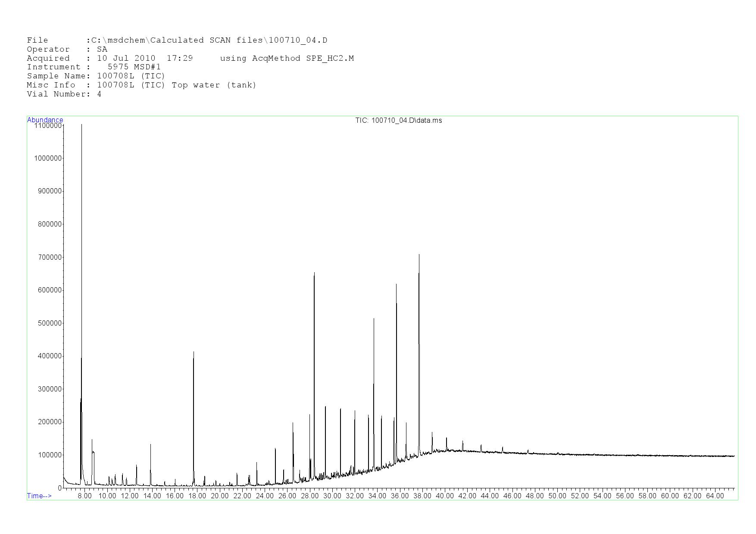
Task: Click the chart title TIC: 100710_04.D\data.ms
Action: (x=398, y=121)
